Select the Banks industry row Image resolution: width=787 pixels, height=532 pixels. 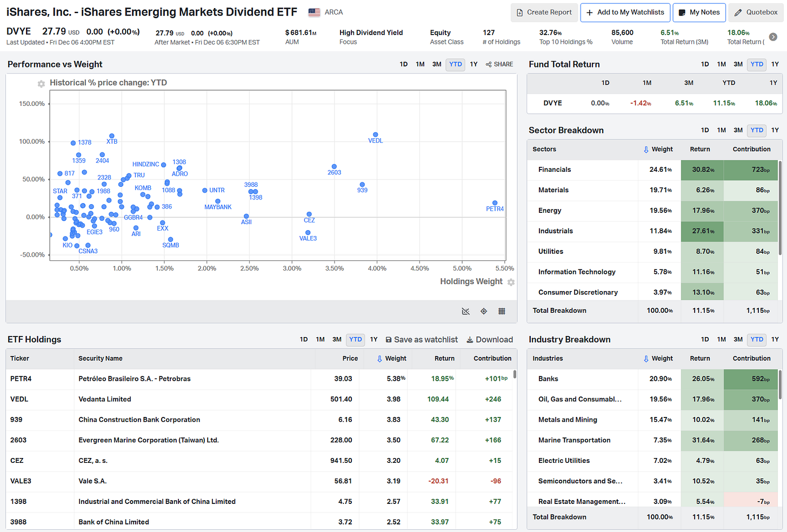coord(652,379)
